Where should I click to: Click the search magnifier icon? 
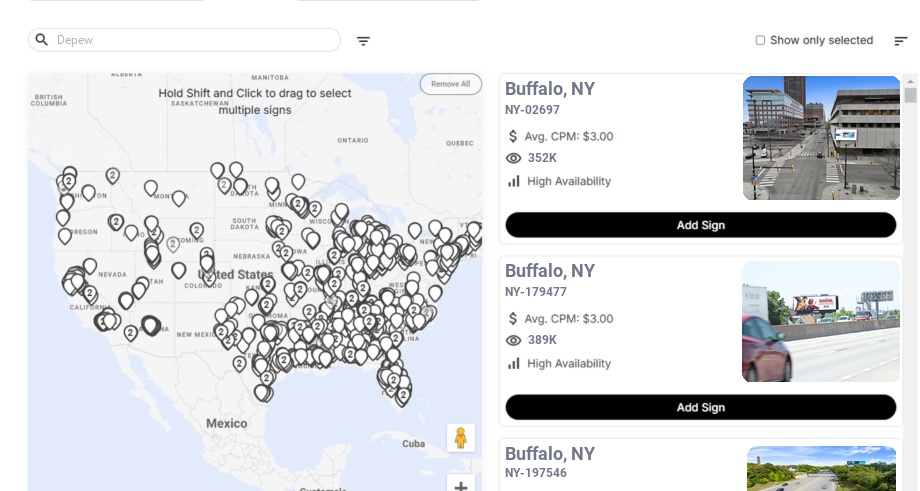click(42, 40)
